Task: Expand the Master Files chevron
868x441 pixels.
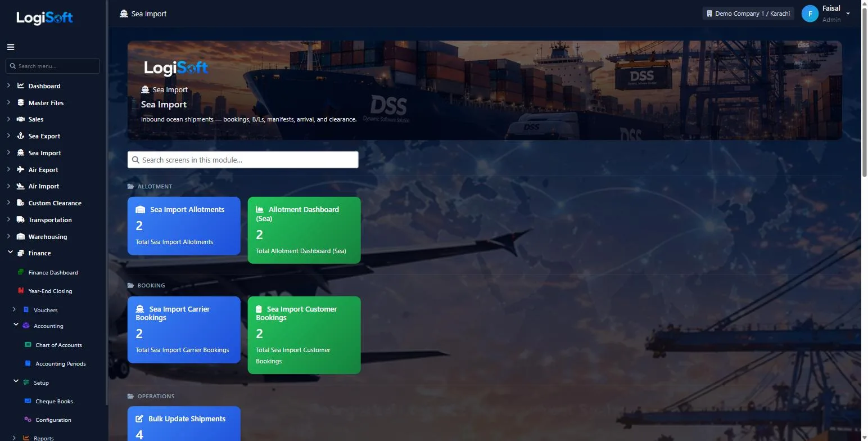Action: [8, 103]
